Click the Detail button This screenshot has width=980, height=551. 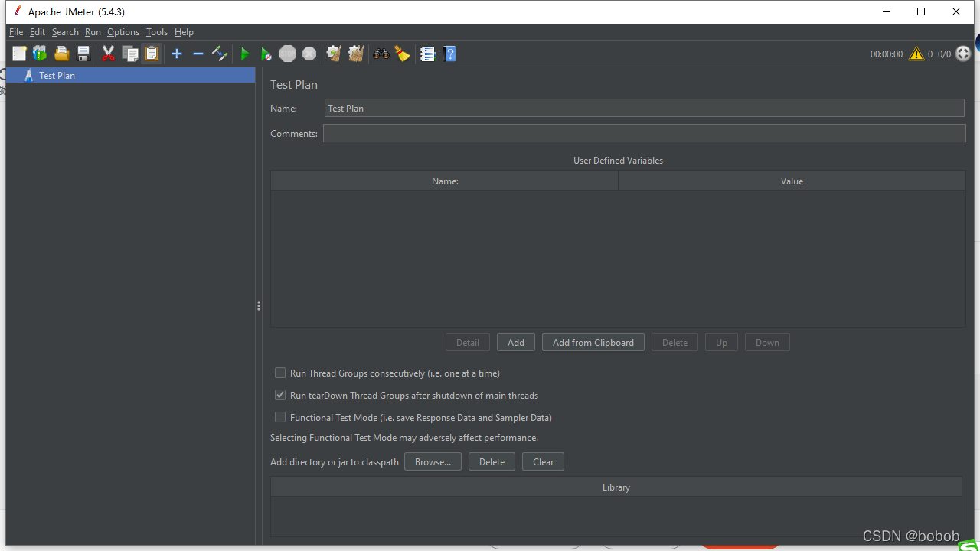468,343
